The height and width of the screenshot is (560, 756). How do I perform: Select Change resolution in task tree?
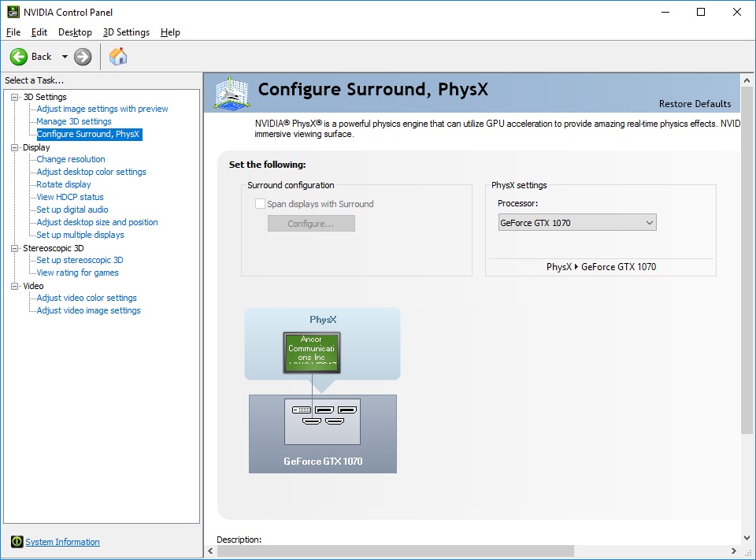click(x=70, y=159)
